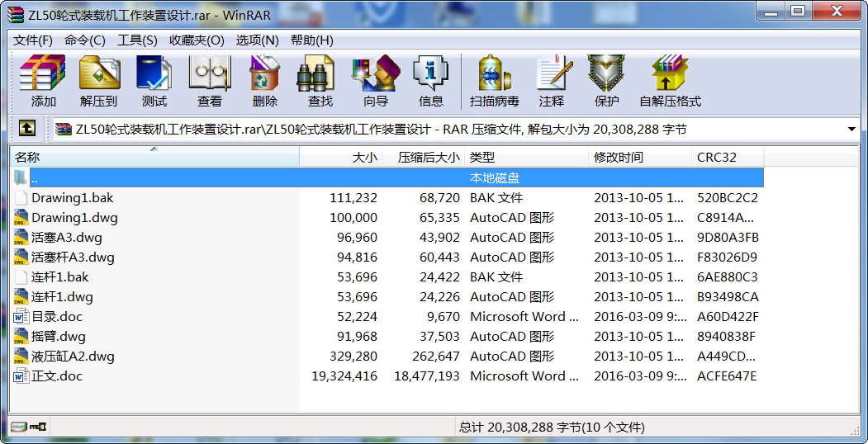
Task: Sort by the 修改时间 column header
Action: tap(641, 158)
